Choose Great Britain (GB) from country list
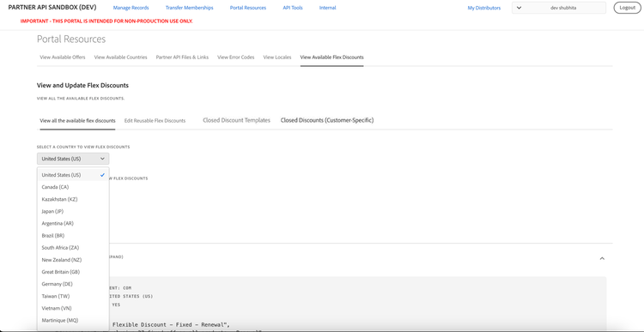The height and width of the screenshot is (332, 644). [73, 272]
